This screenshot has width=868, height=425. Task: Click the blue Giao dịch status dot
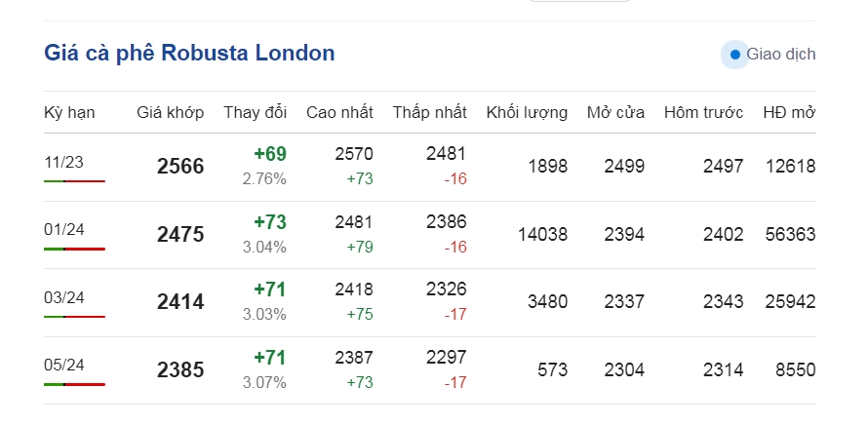(x=734, y=55)
